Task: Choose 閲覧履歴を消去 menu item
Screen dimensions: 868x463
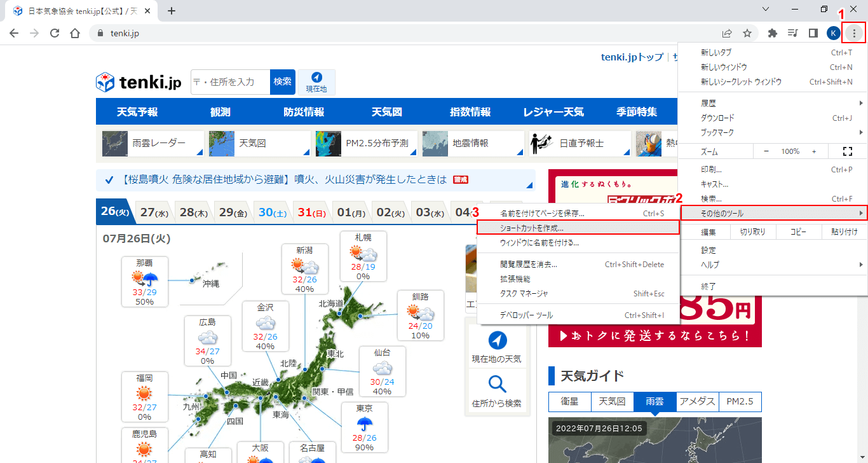Action: coord(578,265)
